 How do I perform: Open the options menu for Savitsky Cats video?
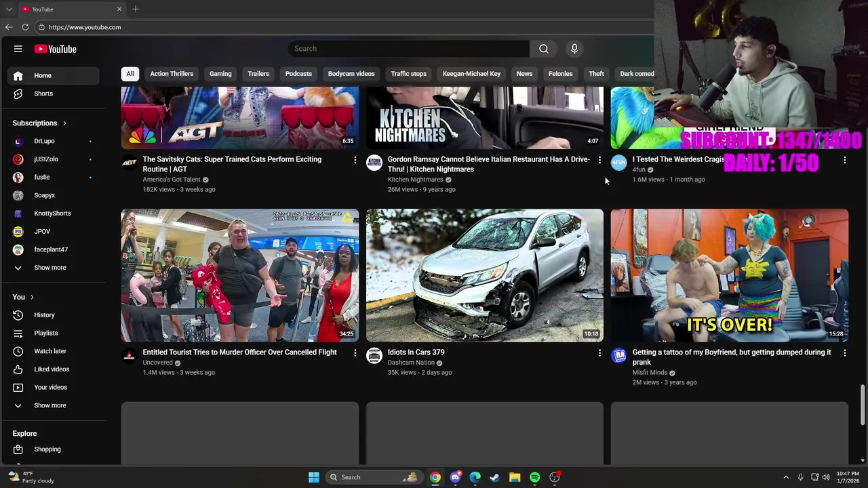(355, 160)
